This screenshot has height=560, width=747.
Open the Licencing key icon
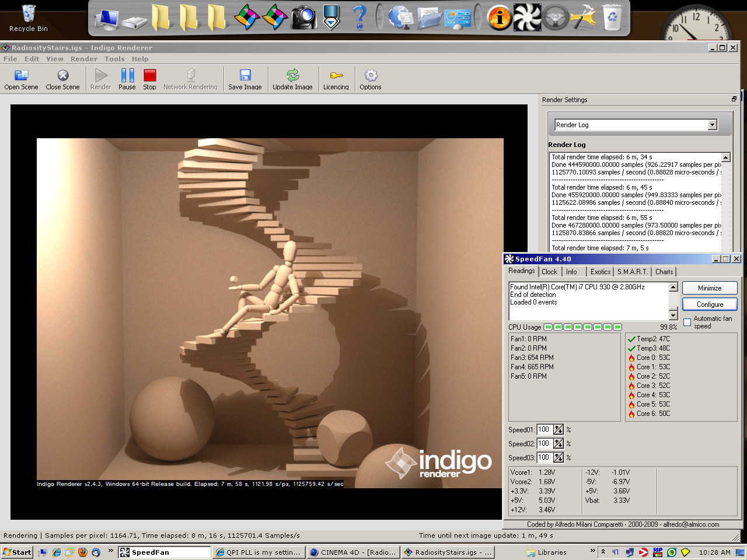[x=336, y=75]
